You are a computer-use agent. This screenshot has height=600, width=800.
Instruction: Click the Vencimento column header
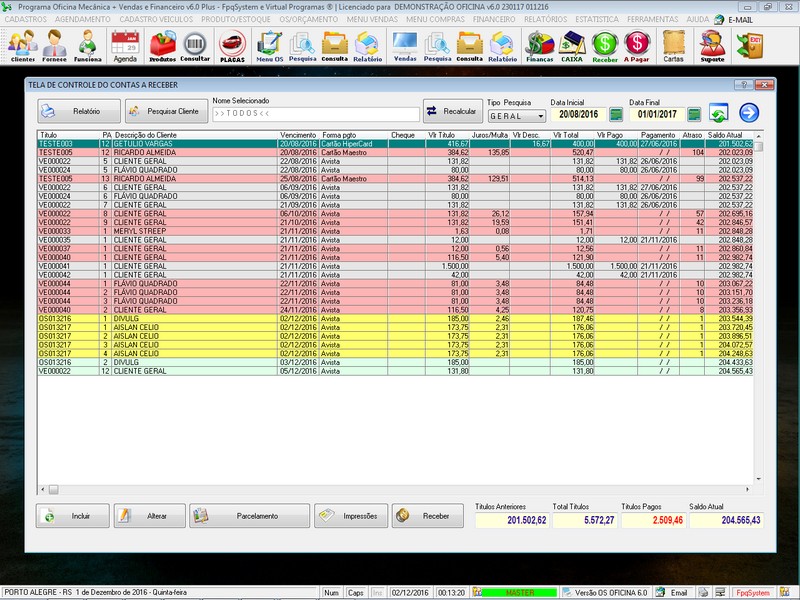tap(298, 135)
